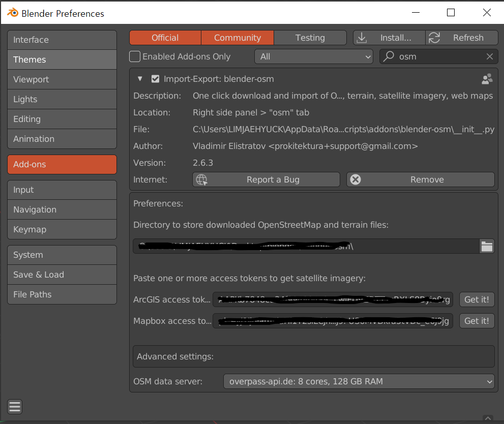This screenshot has width=504, height=424.
Task: Click the refresh arrows icon
Action: pyautogui.click(x=434, y=37)
